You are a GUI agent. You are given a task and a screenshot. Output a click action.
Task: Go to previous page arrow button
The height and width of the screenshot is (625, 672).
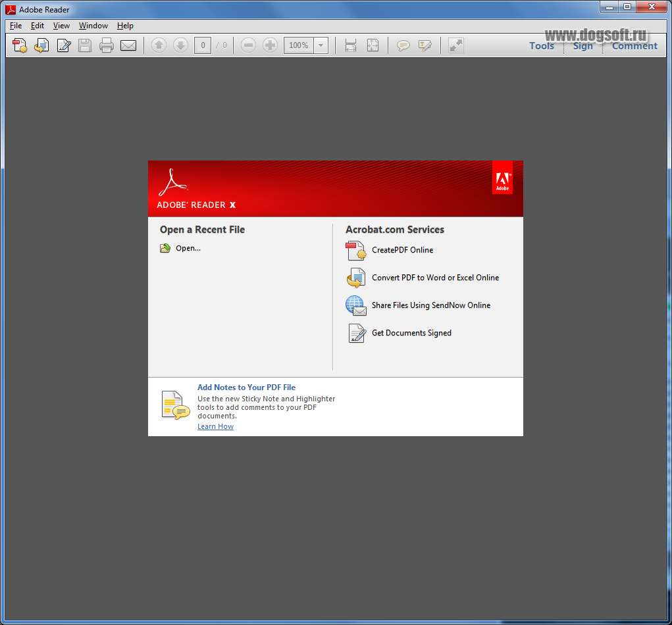159,45
